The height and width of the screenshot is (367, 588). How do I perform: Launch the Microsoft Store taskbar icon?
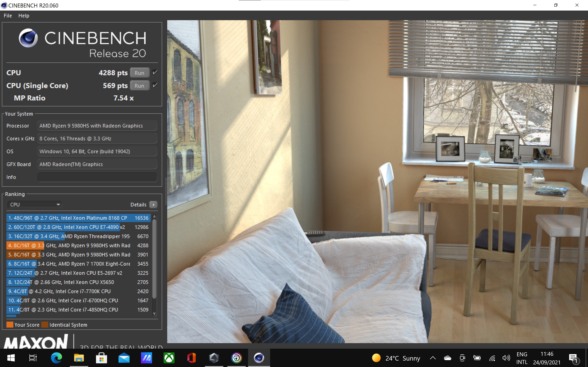[x=101, y=358]
